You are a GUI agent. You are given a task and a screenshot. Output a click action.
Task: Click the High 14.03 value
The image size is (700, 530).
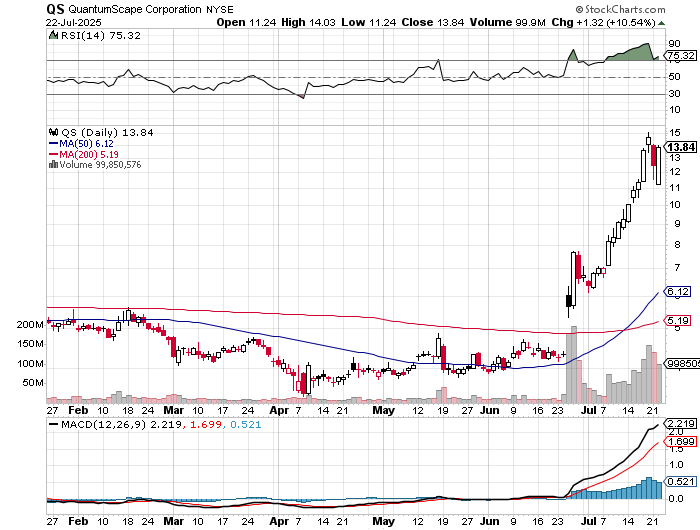click(x=308, y=22)
